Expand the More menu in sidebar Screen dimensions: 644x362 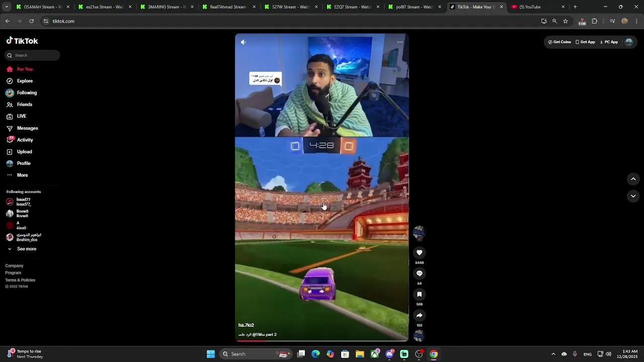(17, 175)
